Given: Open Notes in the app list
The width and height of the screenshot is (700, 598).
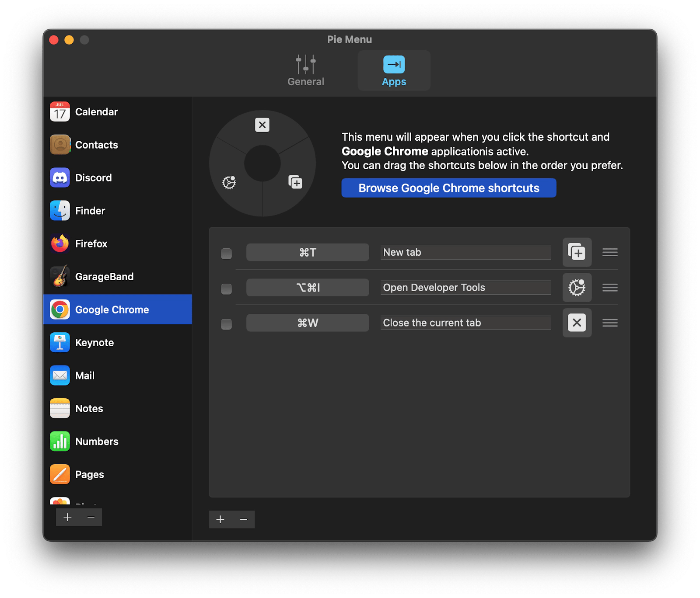Looking at the screenshot, I should point(117,409).
